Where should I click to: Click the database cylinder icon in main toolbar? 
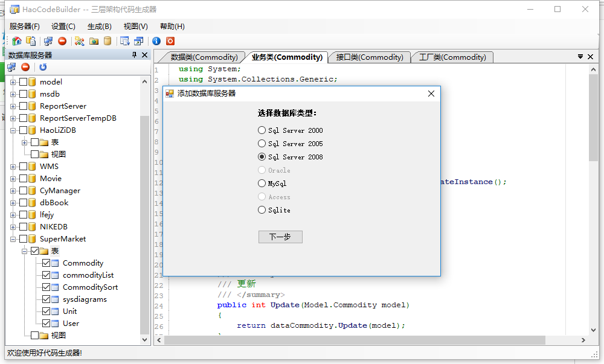click(108, 41)
